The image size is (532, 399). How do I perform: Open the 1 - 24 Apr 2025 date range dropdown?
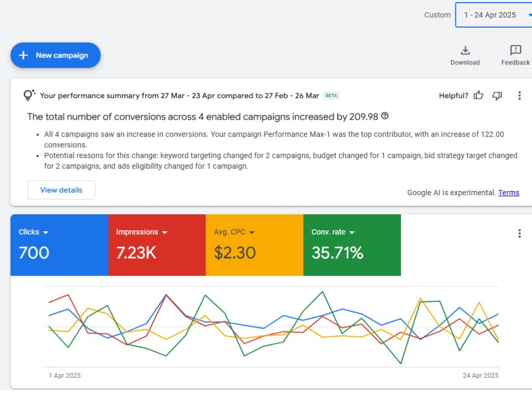pos(494,15)
